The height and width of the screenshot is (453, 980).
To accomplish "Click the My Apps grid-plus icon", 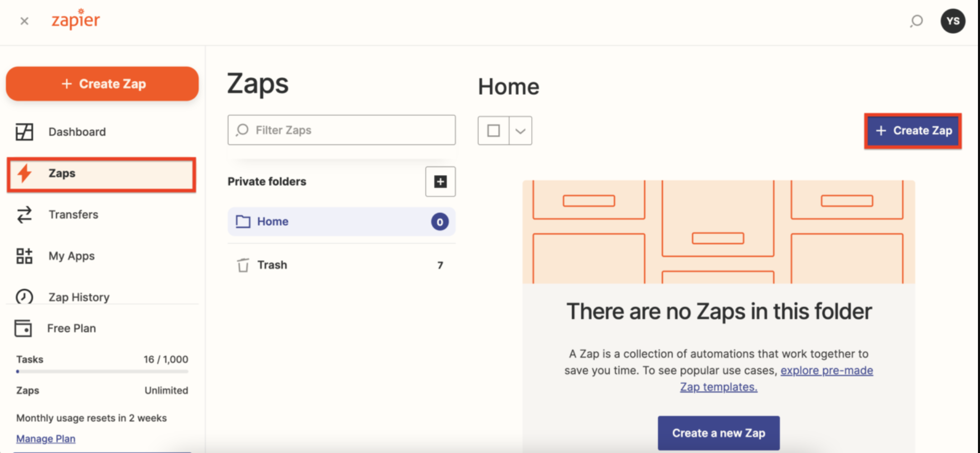I will click(x=24, y=256).
